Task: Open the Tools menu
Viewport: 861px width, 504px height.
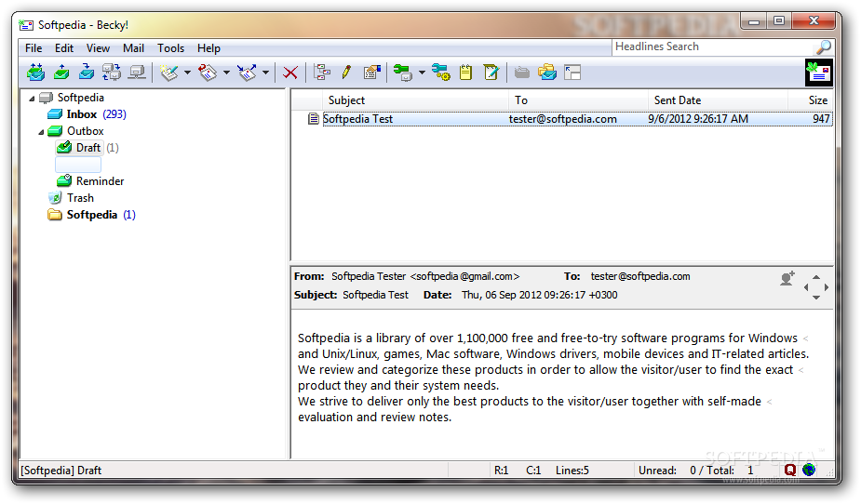Action: click(170, 48)
